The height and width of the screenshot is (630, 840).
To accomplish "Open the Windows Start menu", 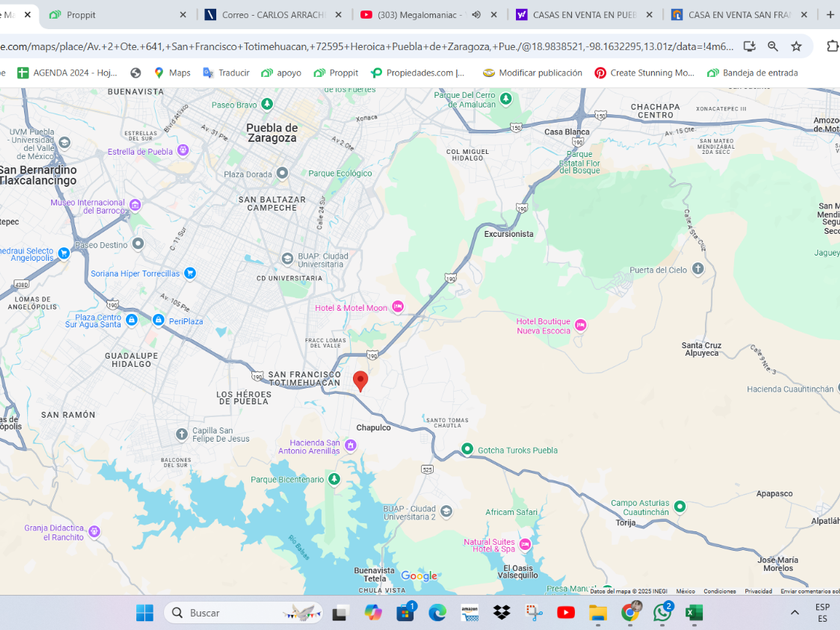I will 145,613.
